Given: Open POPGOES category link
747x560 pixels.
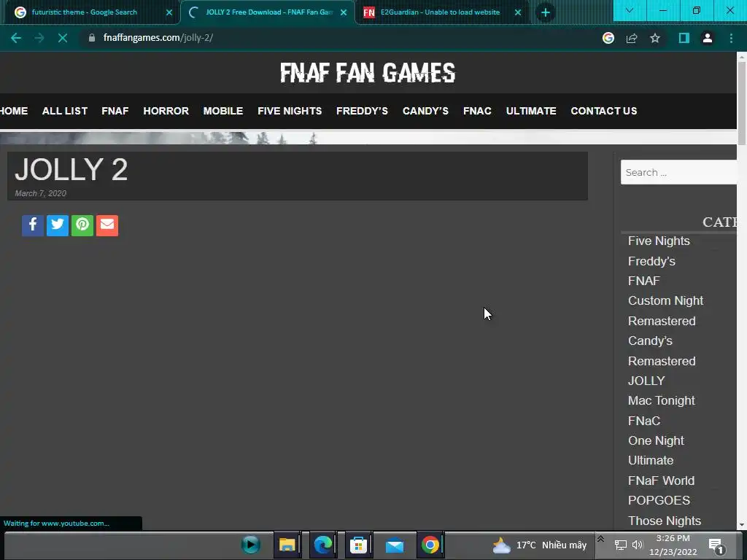Looking at the screenshot, I should pos(659,500).
